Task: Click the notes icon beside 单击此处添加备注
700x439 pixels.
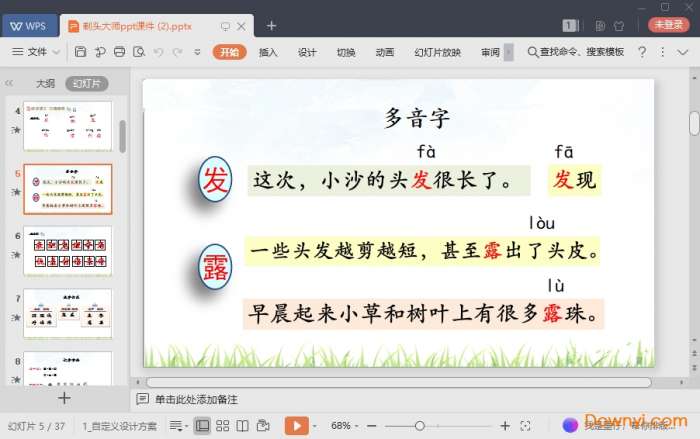Action: pyautogui.click(x=142, y=399)
